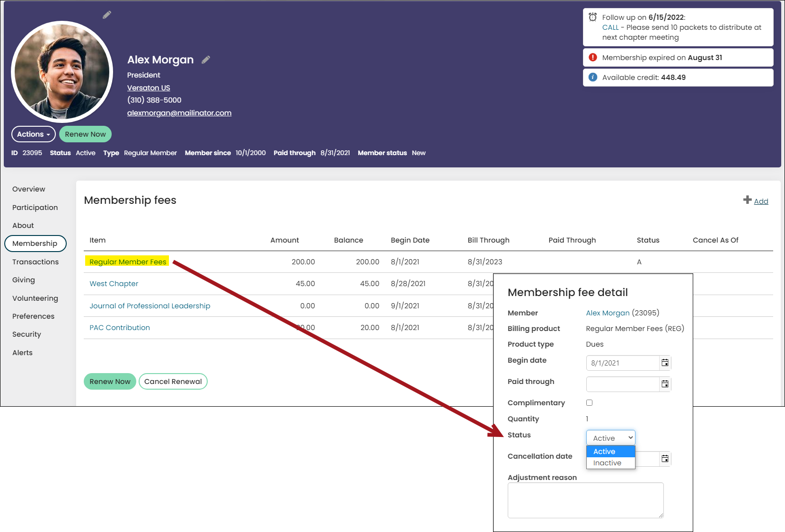This screenshot has height=532, width=785.
Task: Click the Paid Through column header
Action: pos(572,240)
